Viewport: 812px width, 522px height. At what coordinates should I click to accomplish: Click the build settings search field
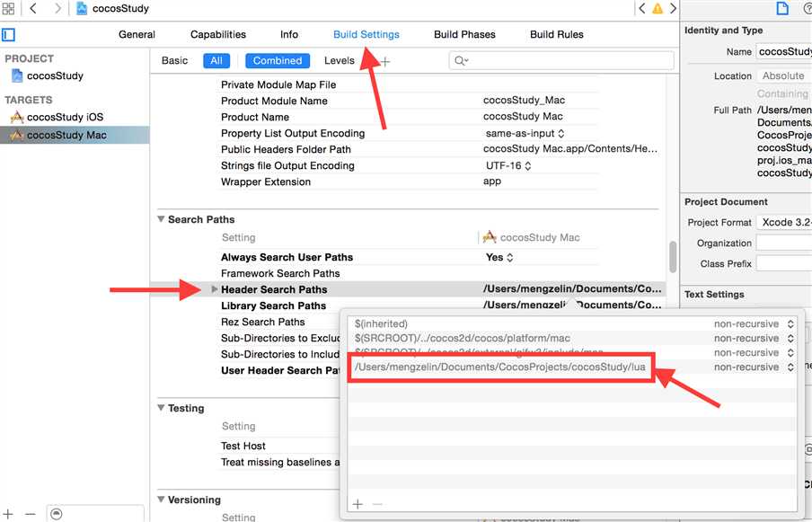click(561, 60)
